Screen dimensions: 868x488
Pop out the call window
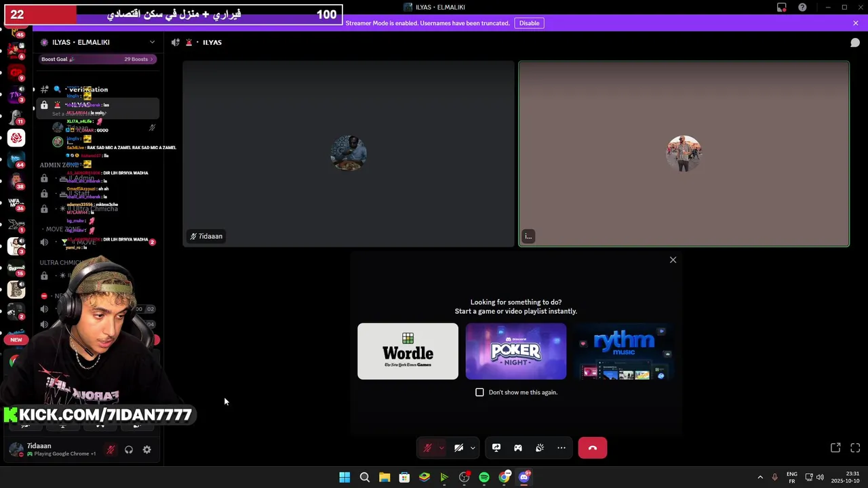[x=835, y=448]
